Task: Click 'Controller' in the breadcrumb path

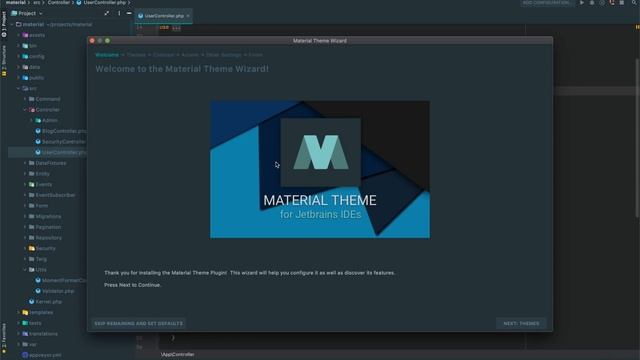Action: [x=58, y=2]
